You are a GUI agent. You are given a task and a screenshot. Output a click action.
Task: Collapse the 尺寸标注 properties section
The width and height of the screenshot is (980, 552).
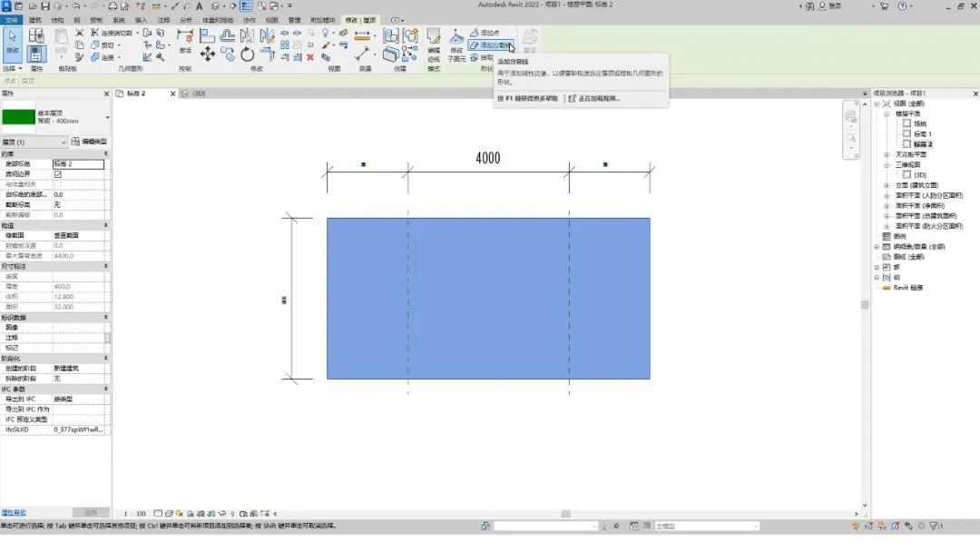tap(106, 266)
